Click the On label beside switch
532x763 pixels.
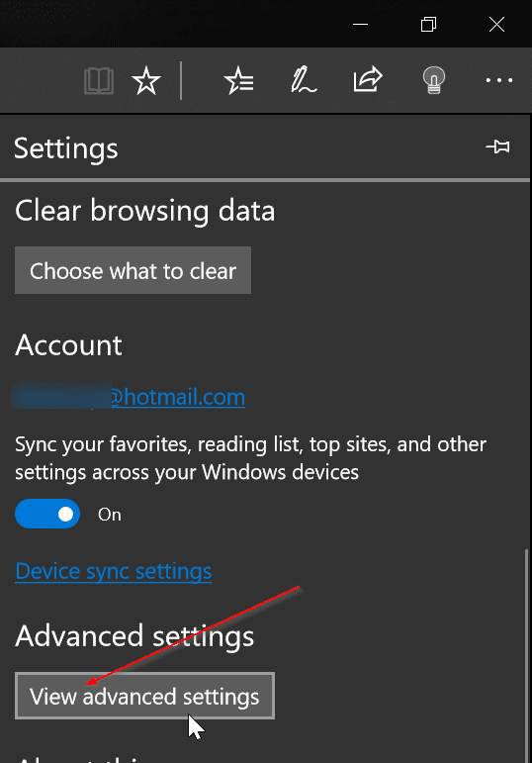110,515
